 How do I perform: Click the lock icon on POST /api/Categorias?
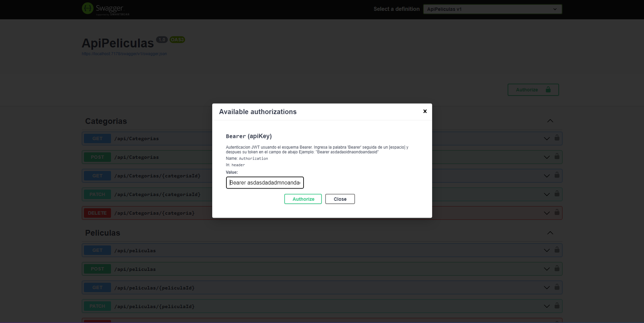click(x=557, y=157)
